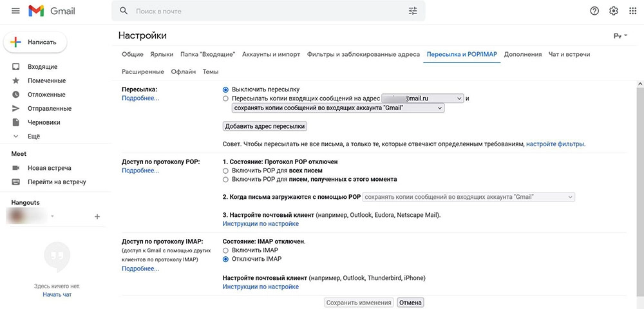Click the search options filter icon
The height and width of the screenshot is (309, 644).
413,11
